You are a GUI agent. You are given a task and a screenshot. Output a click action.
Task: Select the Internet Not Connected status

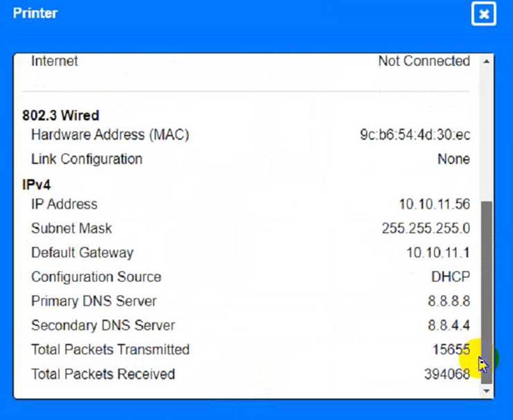click(423, 61)
